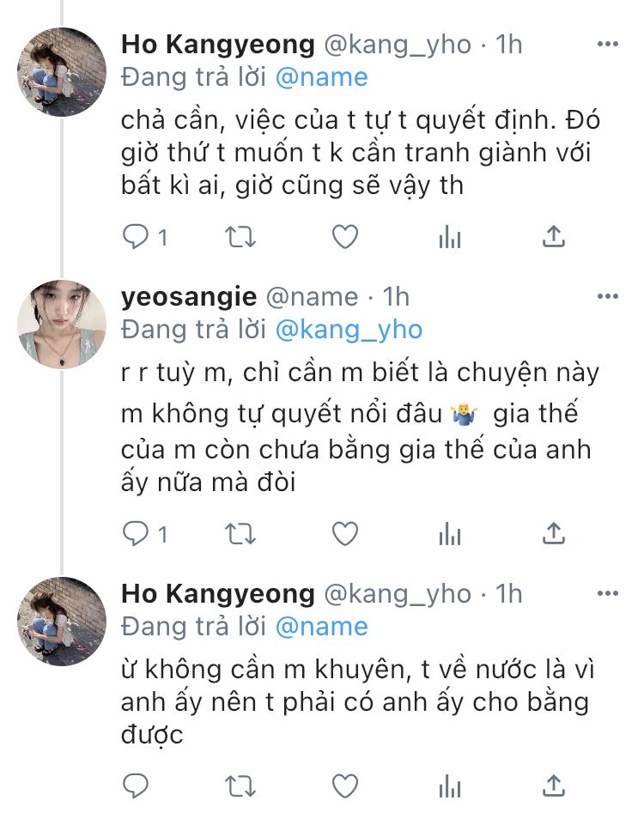Reply to first Ho Kangyeong tweet

136,237
